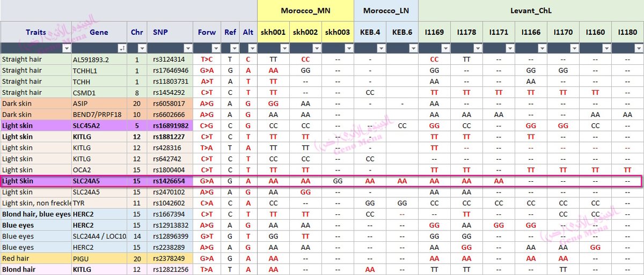Select the Levant_ChL group header cell

click(x=531, y=11)
